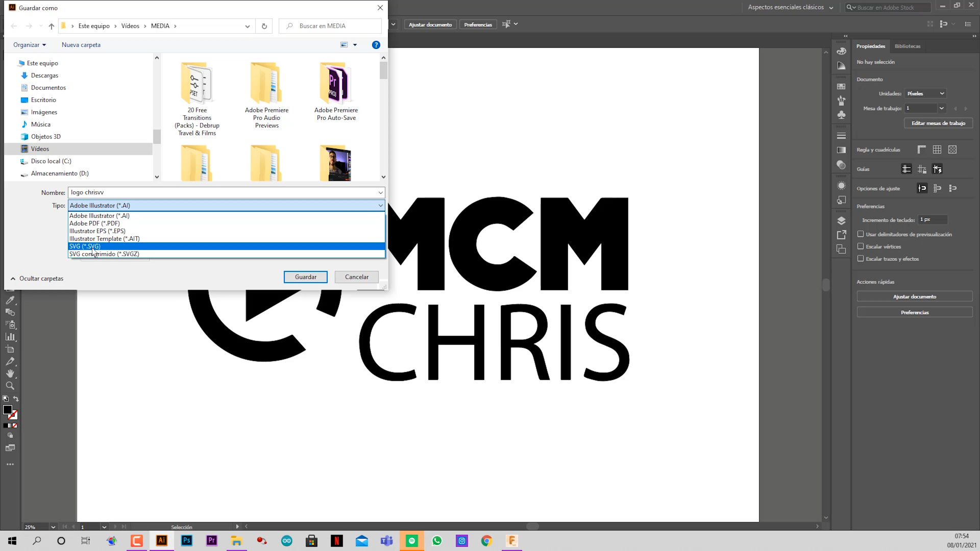Enable Usar delimitadores de previsualización checkbox
The width and height of the screenshot is (980, 551).
(861, 234)
